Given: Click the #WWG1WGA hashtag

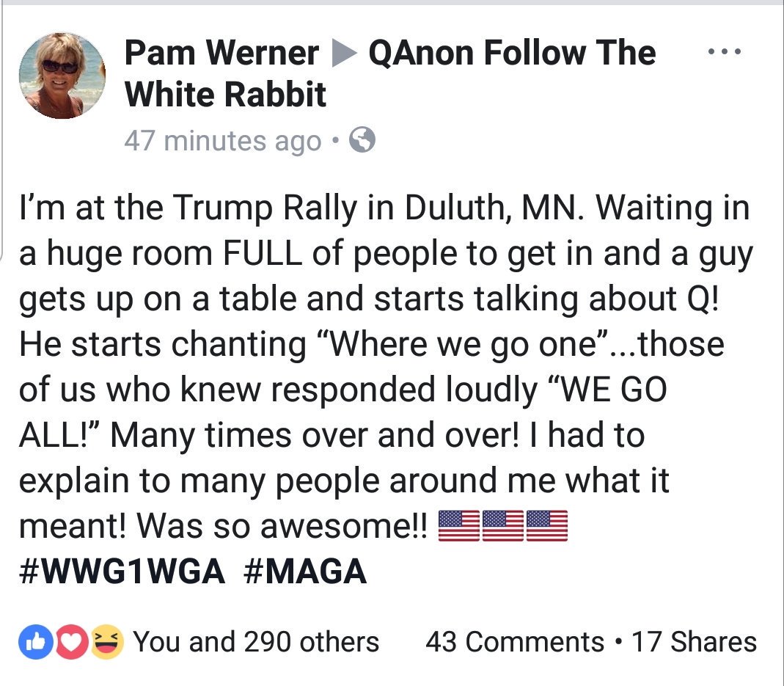Looking at the screenshot, I should [122, 572].
